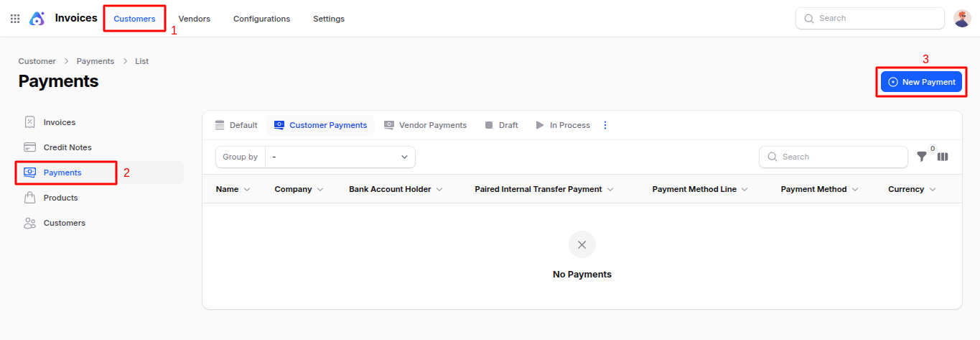
Task: Expand Payment Method column chevron
Action: tap(855, 189)
